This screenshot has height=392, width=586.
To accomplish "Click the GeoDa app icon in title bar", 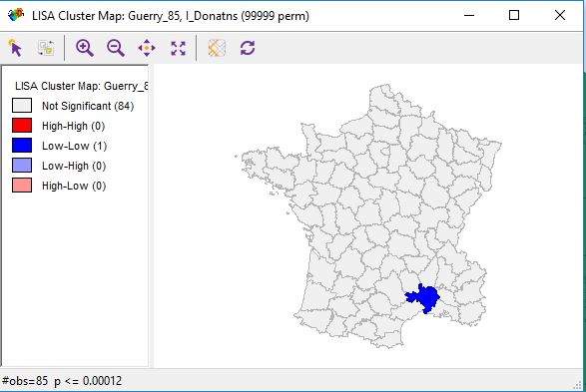I will pos(16,15).
